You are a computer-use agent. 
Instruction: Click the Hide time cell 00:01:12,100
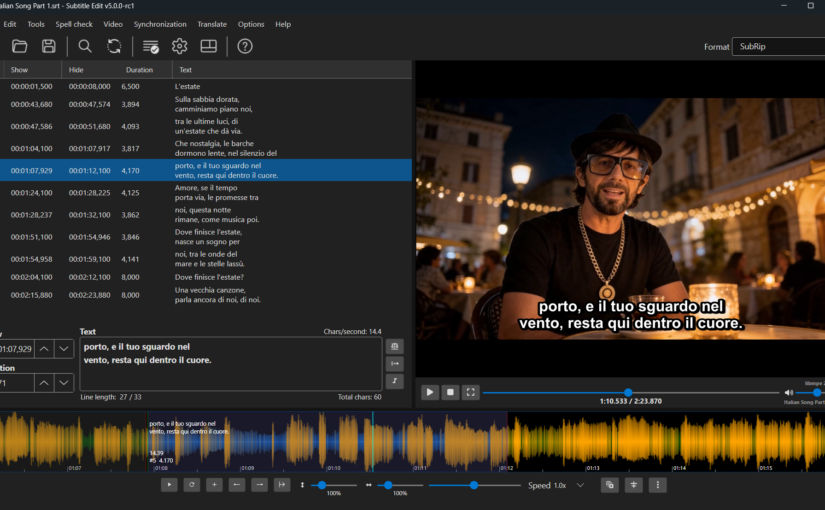(x=89, y=171)
